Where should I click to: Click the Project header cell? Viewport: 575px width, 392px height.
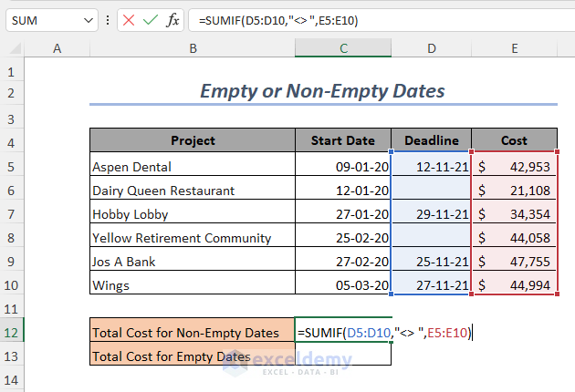193,140
